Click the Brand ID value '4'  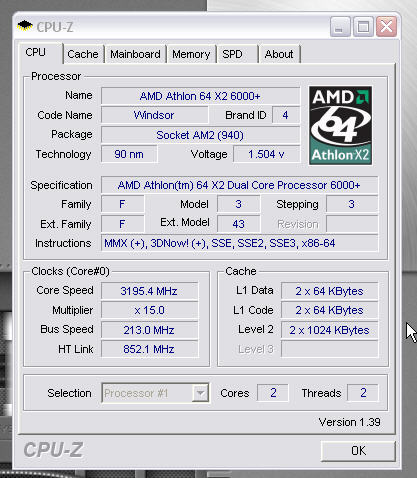(x=286, y=115)
